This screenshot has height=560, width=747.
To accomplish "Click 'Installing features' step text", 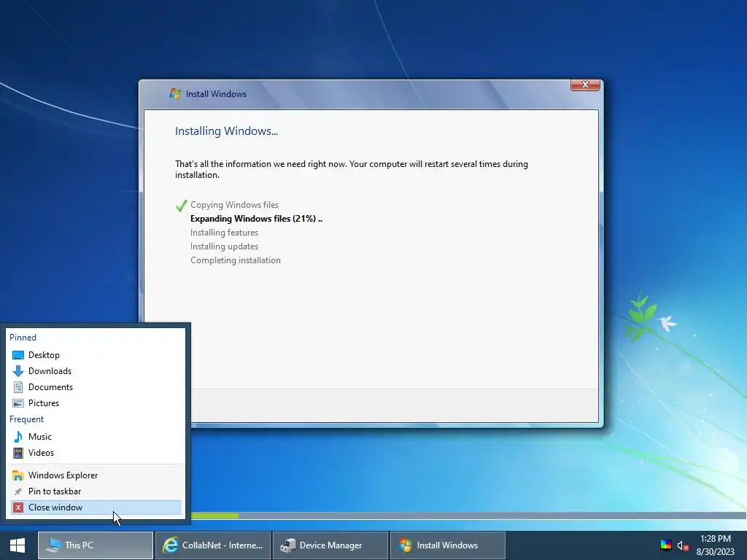I will click(x=225, y=233).
